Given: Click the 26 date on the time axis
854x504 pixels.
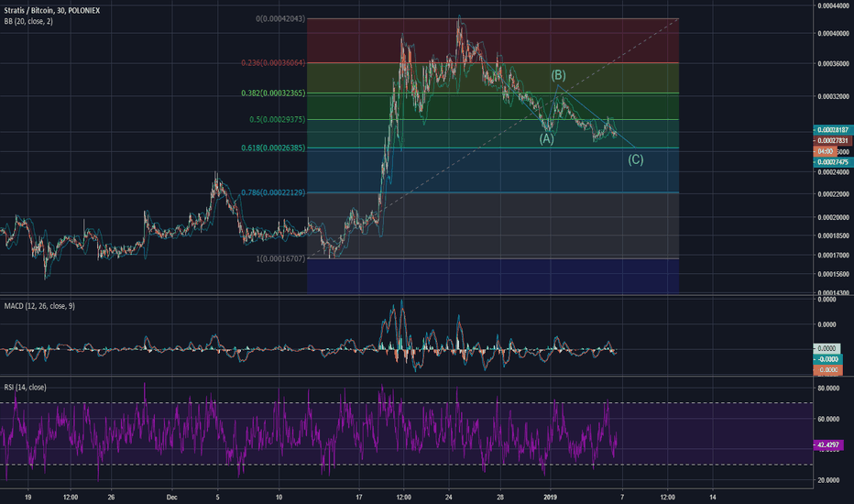Looking at the screenshot, I should tap(111, 497).
